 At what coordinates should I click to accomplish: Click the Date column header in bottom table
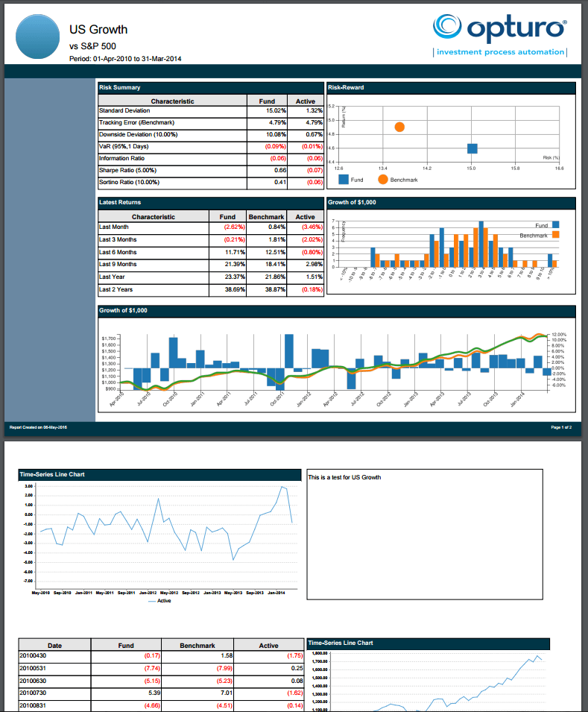[55, 646]
